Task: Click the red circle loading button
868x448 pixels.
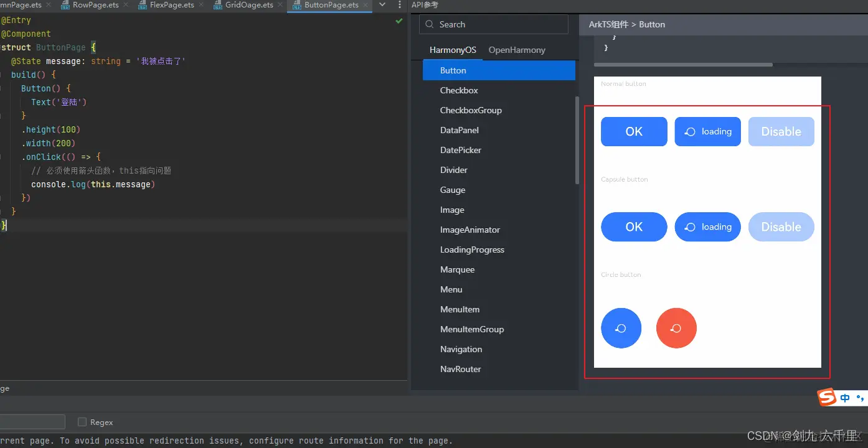Action: 676,328
